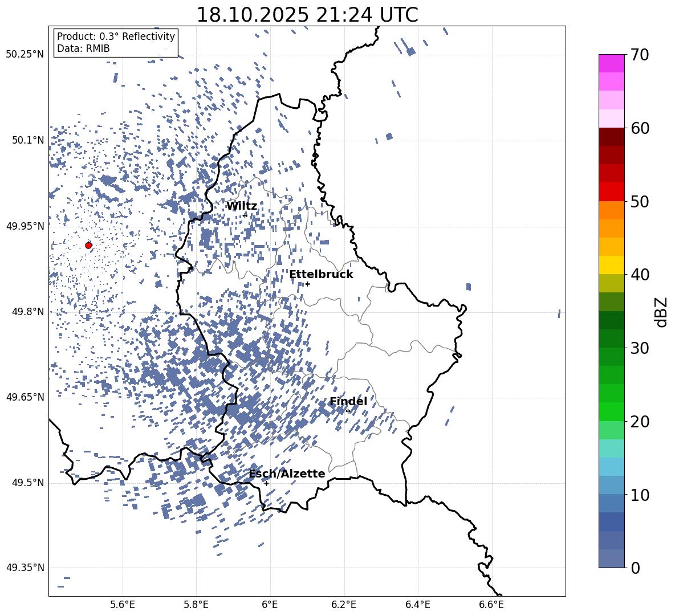Click the 50.1°N latitude label
This screenshot has height=616, width=675.
click(27, 140)
